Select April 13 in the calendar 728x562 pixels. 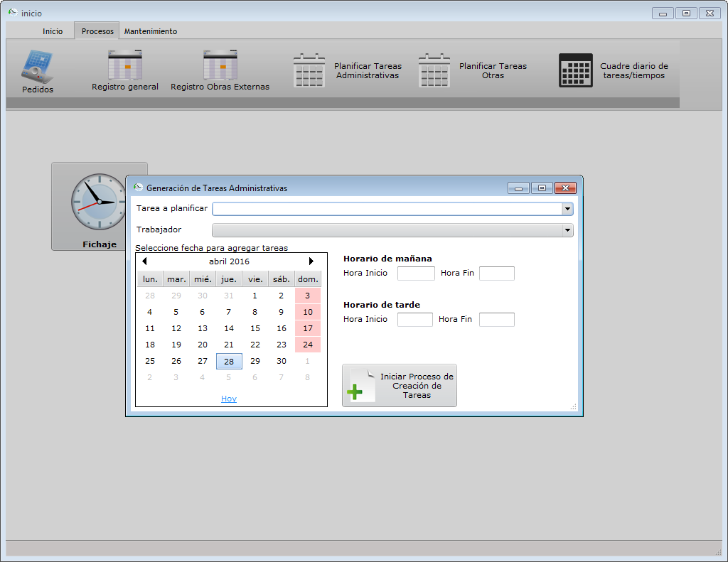pyautogui.click(x=203, y=328)
